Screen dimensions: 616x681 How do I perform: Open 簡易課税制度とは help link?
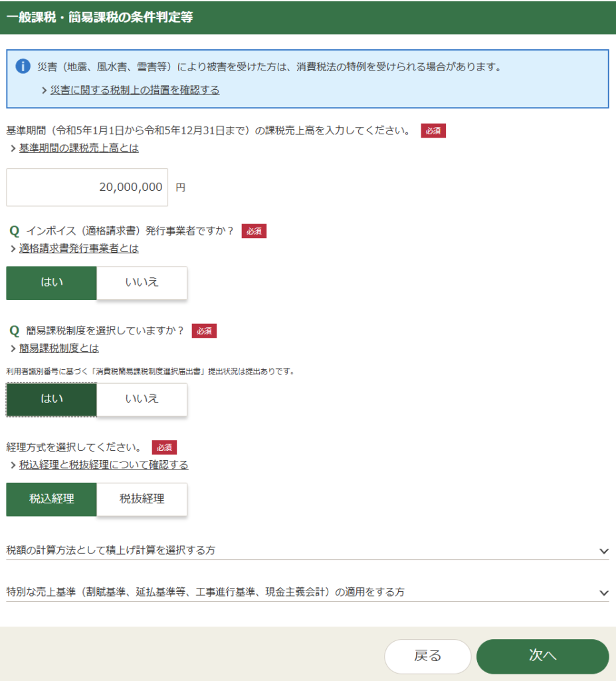(x=58, y=348)
